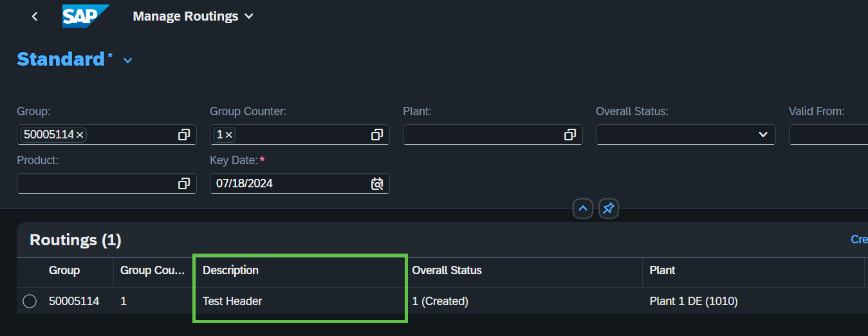This screenshot has height=336, width=868.
Task: Go back using the left arrow icon
Action: pos(35,16)
